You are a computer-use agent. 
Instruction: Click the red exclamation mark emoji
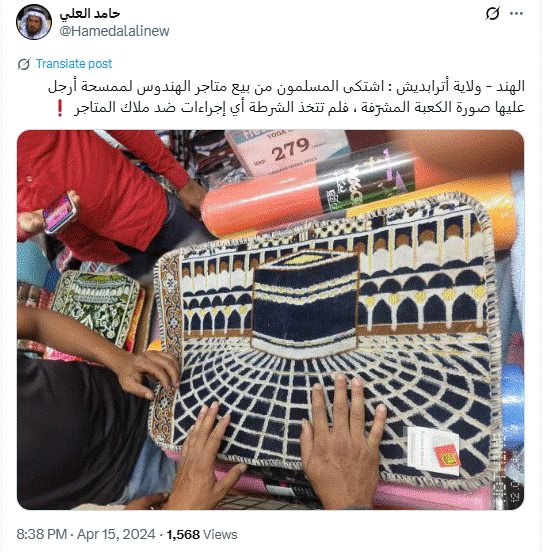[x=60, y=108]
